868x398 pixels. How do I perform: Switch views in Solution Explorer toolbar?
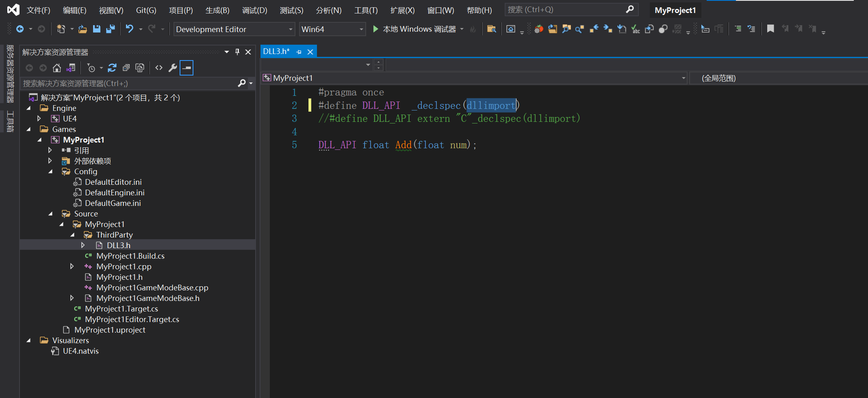[x=71, y=68]
